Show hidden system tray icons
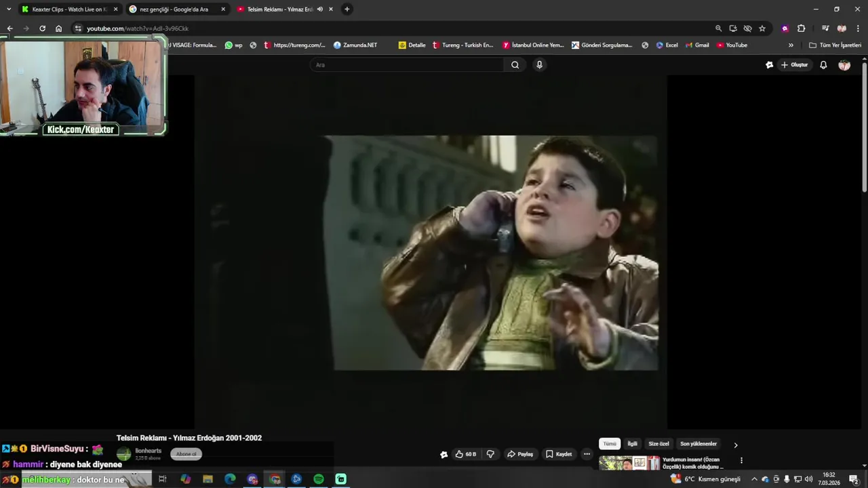Screen dimensions: 868x488 coord(754,479)
